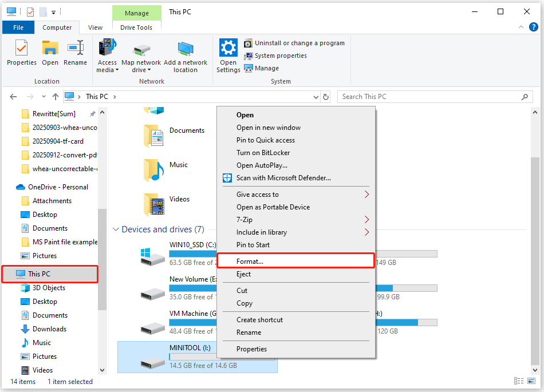Viewport: 544px width, 392px height.
Task: Choose Eject from the context menu
Action: pyautogui.click(x=243, y=274)
